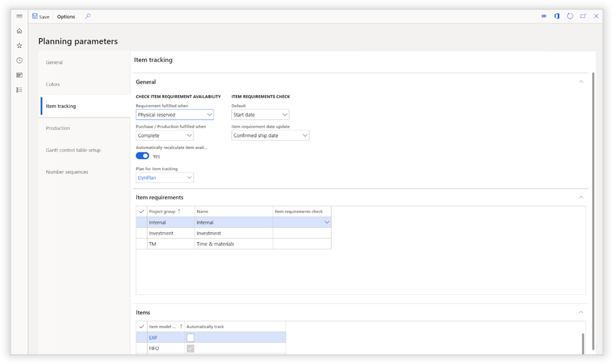Image resolution: width=614 pixels, height=364 pixels.
Task: Click Item requirements check column header
Action: coord(302,211)
